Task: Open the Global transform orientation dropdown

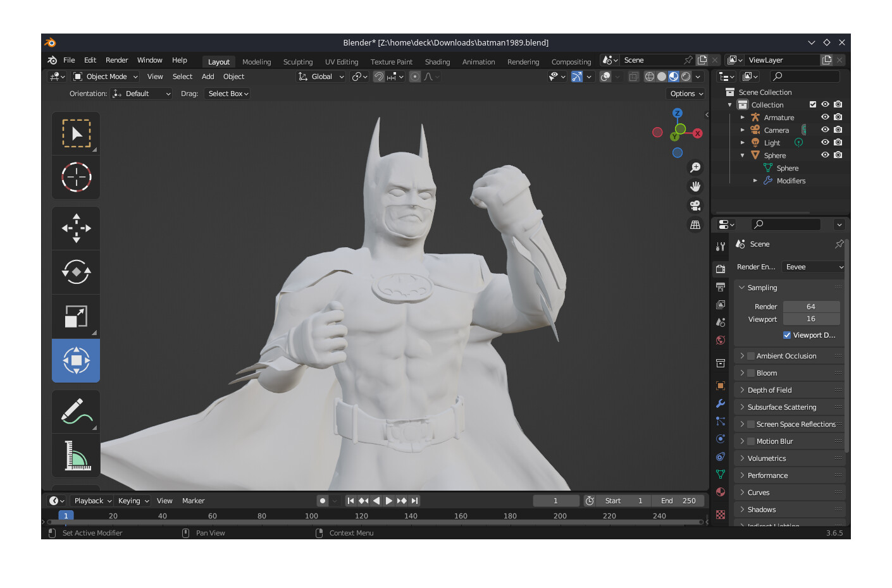Action: tap(321, 77)
